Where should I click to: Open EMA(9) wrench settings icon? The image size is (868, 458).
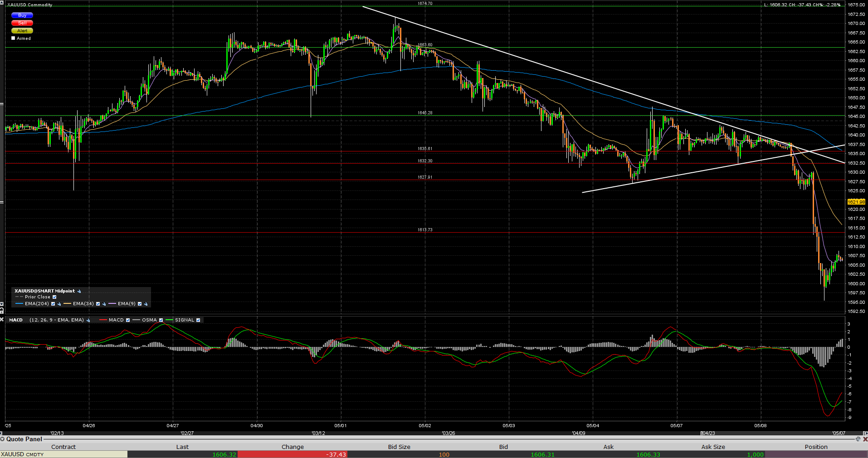(146, 304)
